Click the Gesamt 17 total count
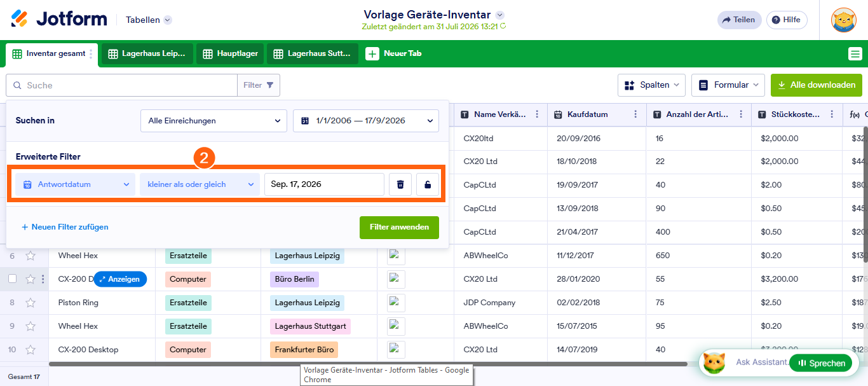This screenshot has height=386, width=868. [x=24, y=376]
